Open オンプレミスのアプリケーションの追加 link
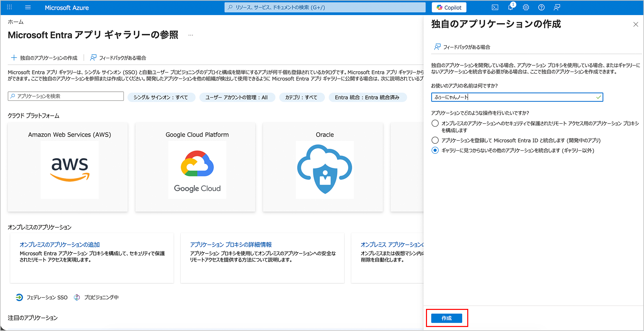The image size is (644, 331). [x=60, y=245]
